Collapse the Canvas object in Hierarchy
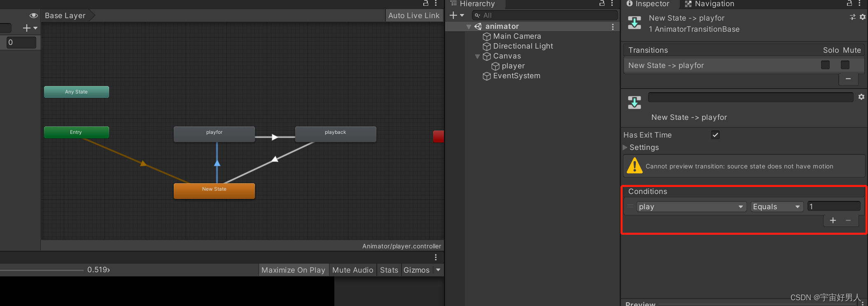The width and height of the screenshot is (868, 306). coord(477,56)
